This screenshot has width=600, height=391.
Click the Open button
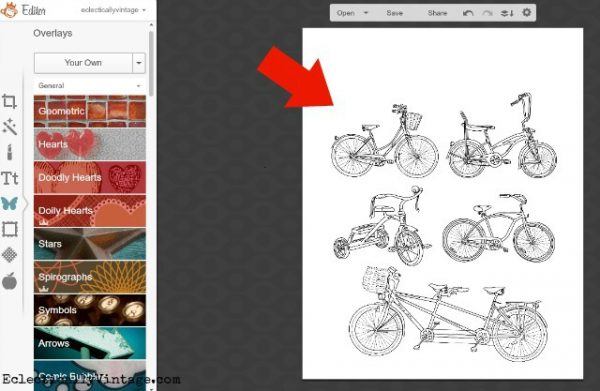point(346,13)
